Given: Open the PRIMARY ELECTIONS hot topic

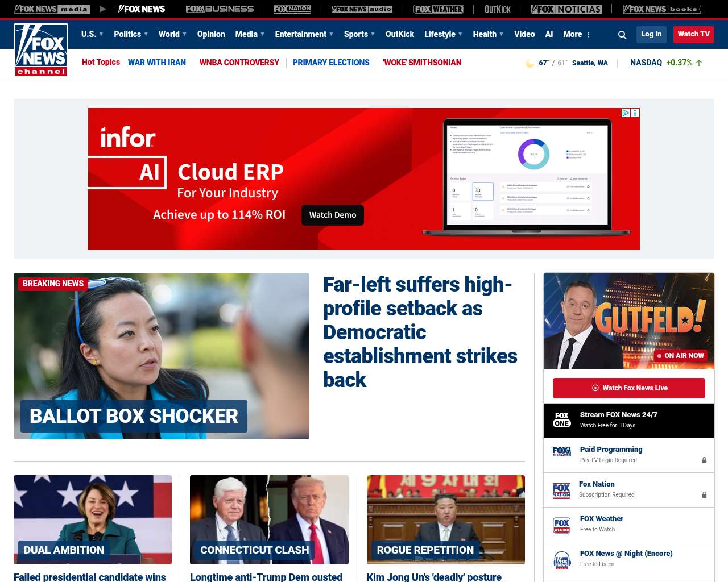Looking at the screenshot, I should pyautogui.click(x=331, y=63).
